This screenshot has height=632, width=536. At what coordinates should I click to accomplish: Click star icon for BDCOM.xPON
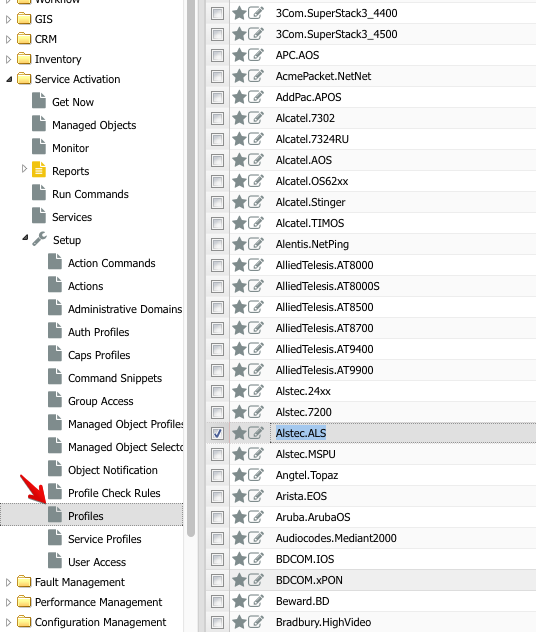coord(239,580)
